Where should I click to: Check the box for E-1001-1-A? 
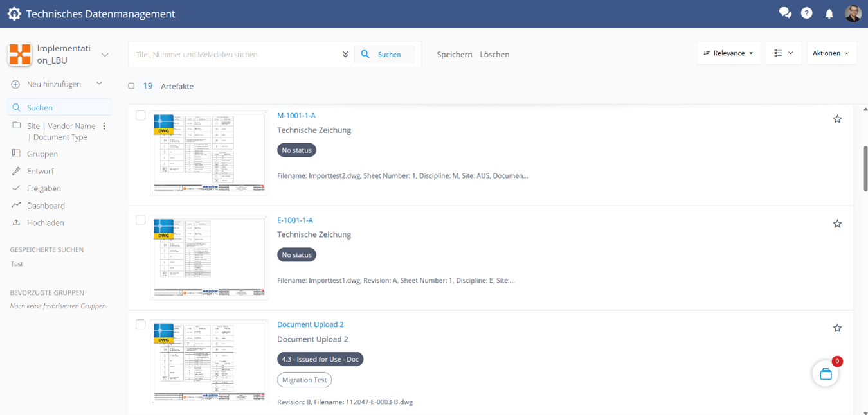click(141, 220)
